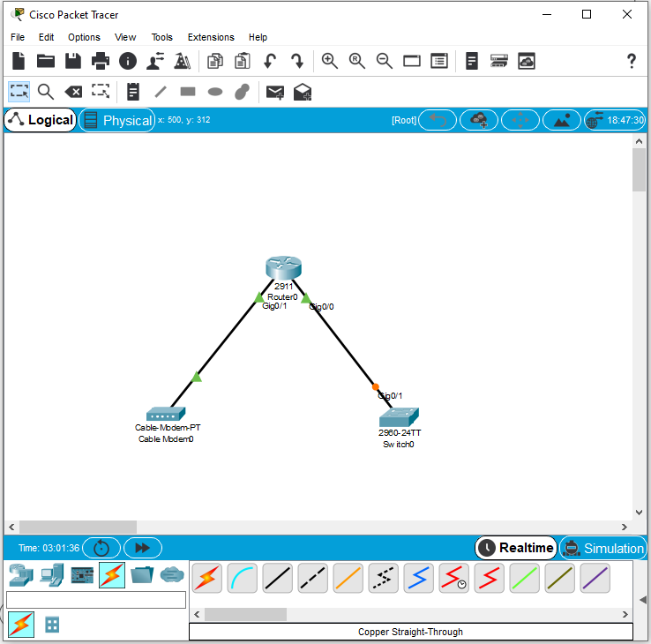Paste with the clipboard paste icon
651x644 pixels.
(x=243, y=61)
